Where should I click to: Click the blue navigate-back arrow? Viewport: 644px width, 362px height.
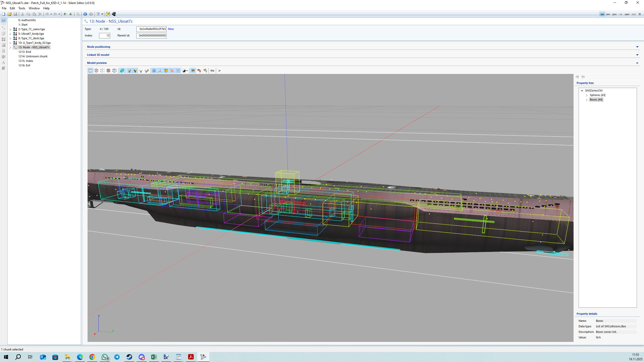[x=85, y=14]
